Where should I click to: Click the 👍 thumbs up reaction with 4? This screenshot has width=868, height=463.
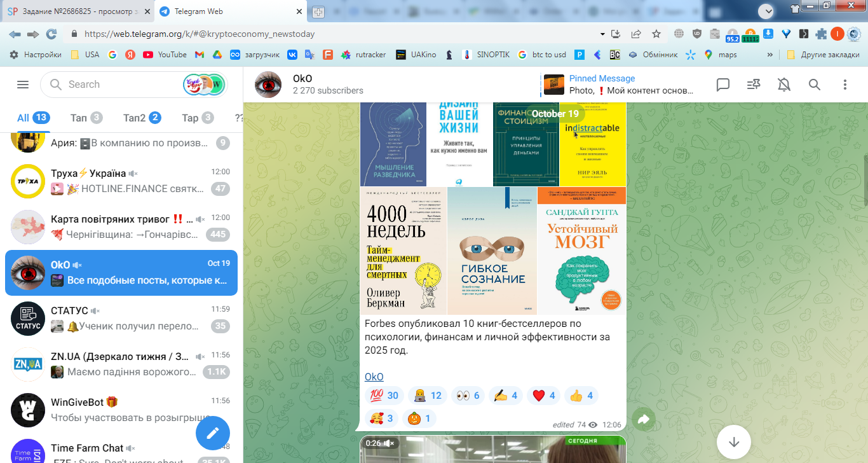(x=581, y=396)
